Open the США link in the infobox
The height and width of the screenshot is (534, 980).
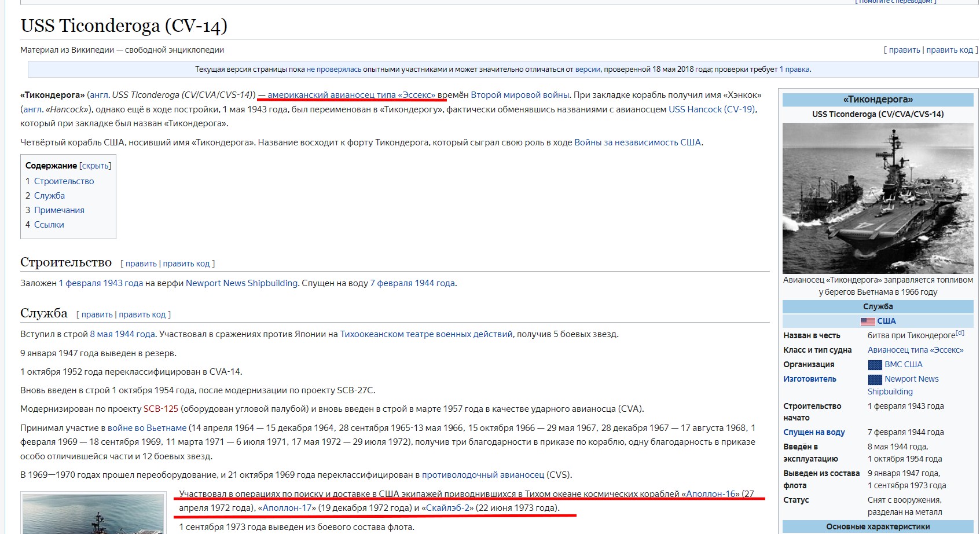[886, 321]
